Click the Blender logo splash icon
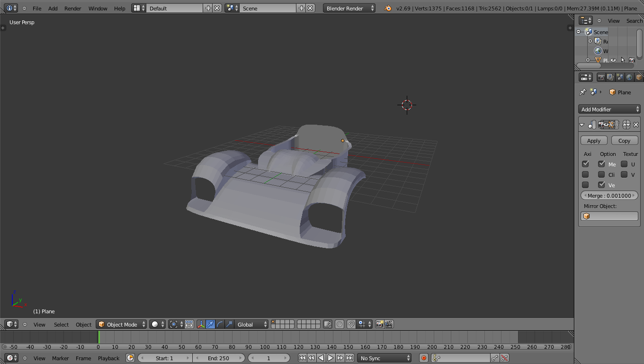This screenshot has height=364, width=644. click(388, 8)
